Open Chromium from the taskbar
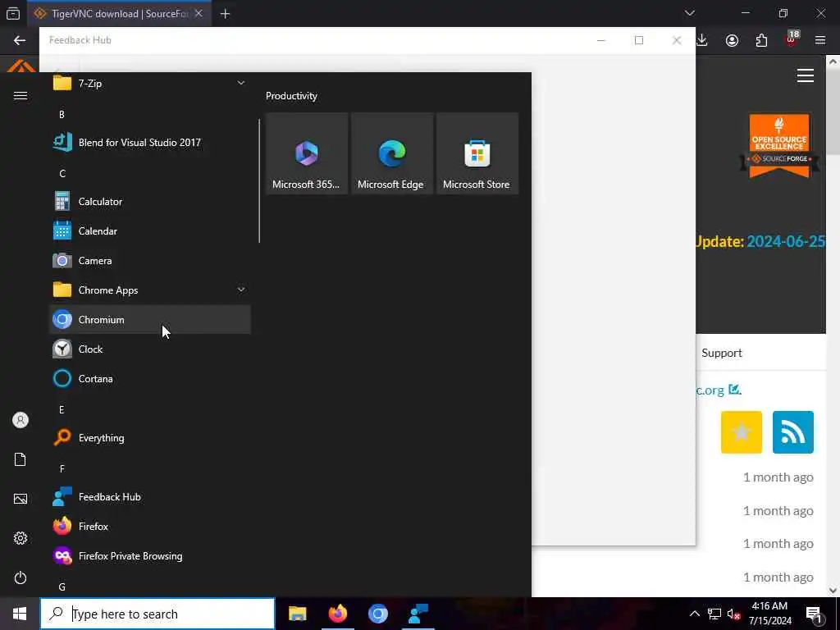Screen dimensions: 840x630 pos(377,614)
